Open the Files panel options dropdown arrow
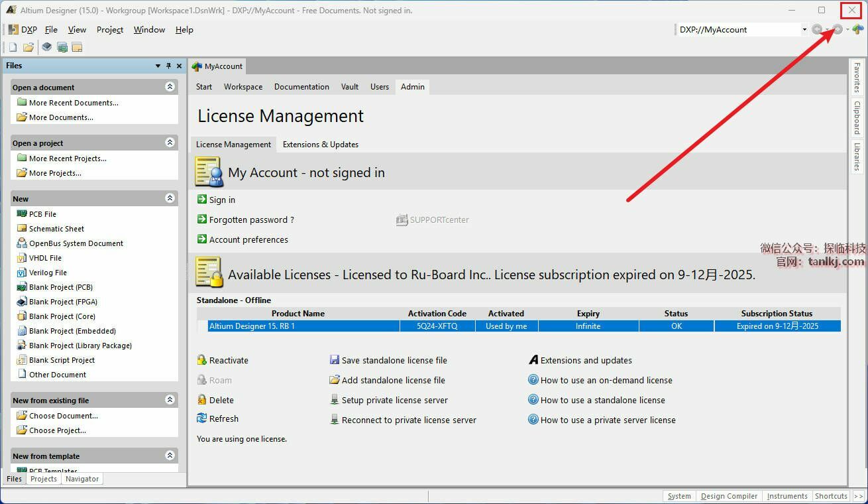Screen dimensions: 868x504 click(158, 66)
